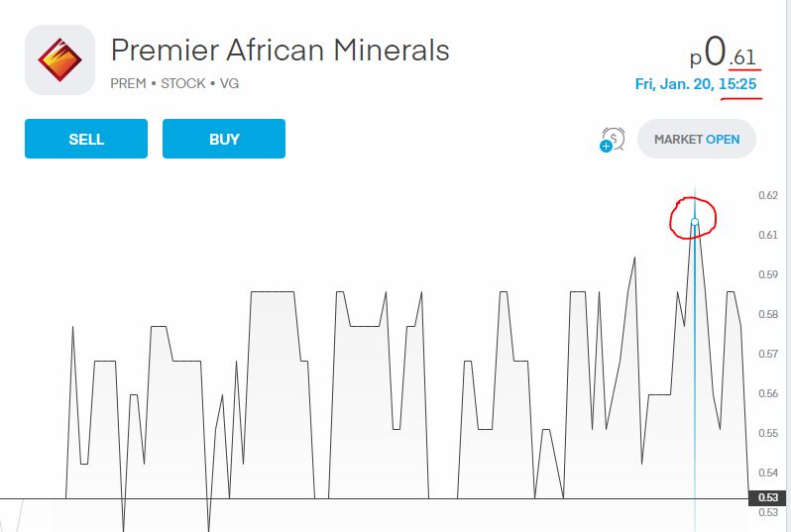Click the VG exchange label under the title
The image size is (791, 532).
(229, 83)
